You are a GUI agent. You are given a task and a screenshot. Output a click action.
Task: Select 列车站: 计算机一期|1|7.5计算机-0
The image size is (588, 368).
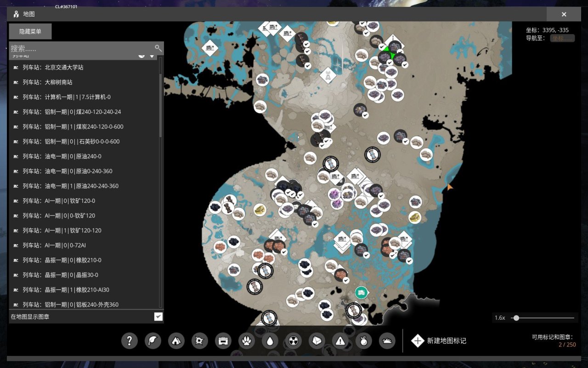pos(84,97)
